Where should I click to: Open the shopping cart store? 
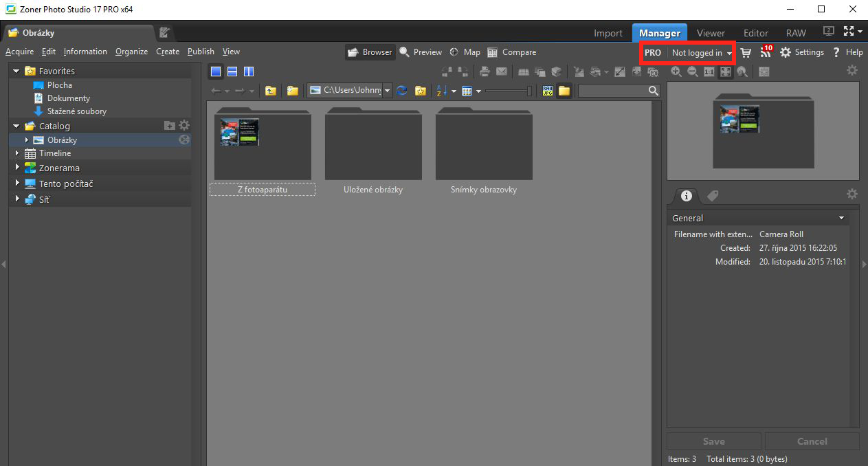(745, 52)
